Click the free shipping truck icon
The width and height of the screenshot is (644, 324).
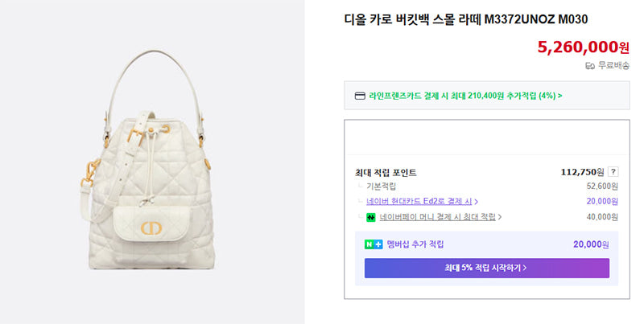[590, 66]
